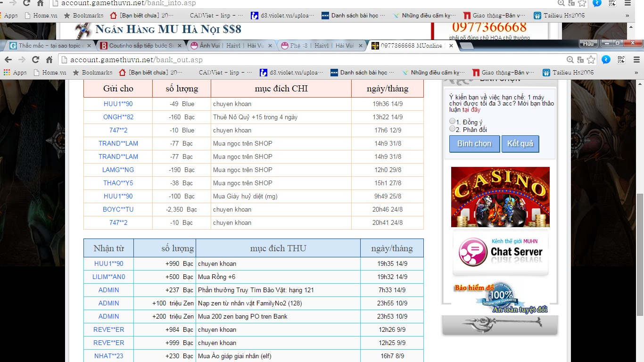Click 'BOYC**TU' account link
This screenshot has width=644, height=362.
(x=118, y=209)
